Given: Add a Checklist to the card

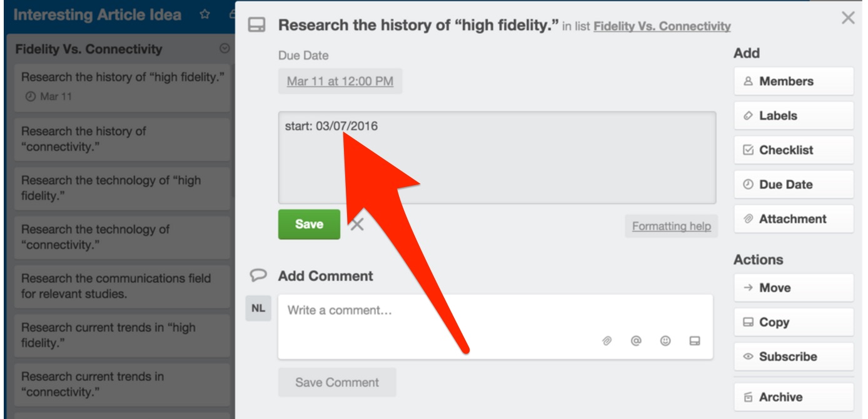Looking at the screenshot, I should [793, 150].
